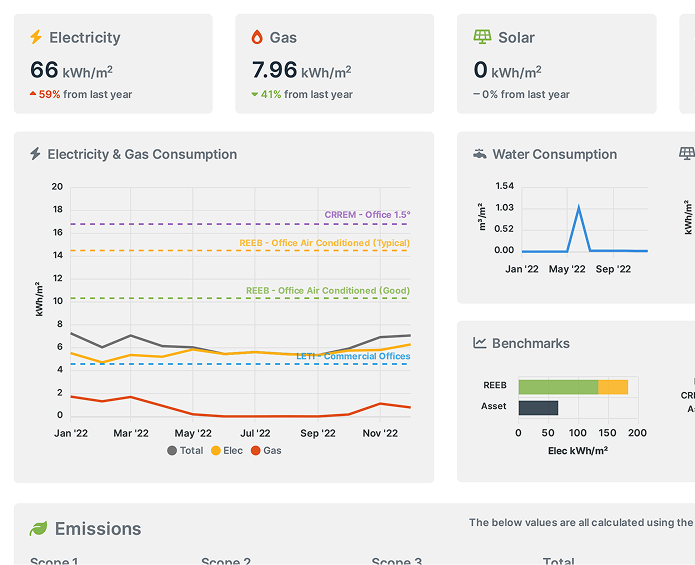
Task: Click the Gas flame icon
Action: [257, 37]
